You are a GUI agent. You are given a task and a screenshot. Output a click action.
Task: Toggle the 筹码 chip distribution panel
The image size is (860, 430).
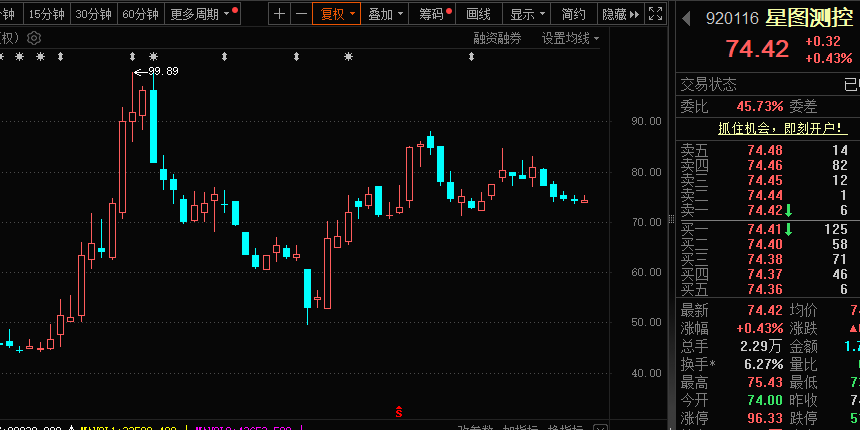435,14
